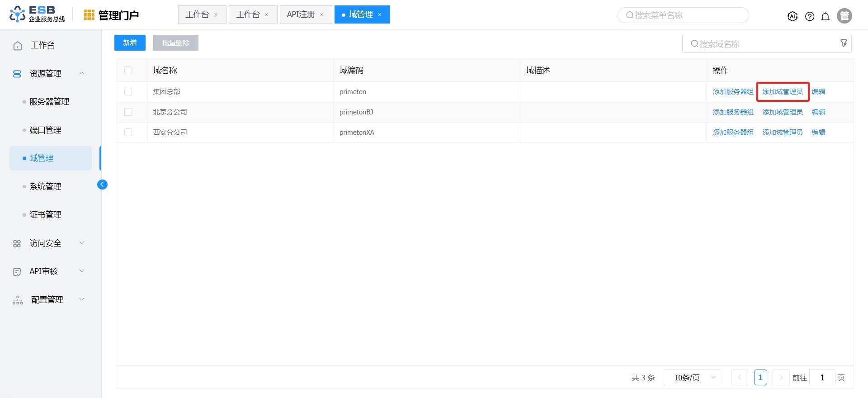Open the help question mark icon

[x=810, y=17]
